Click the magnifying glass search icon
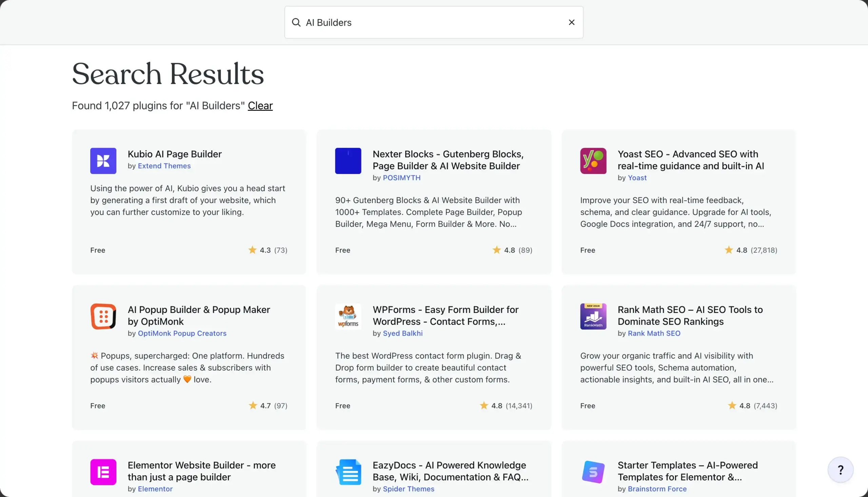This screenshot has width=868, height=497. [x=296, y=22]
